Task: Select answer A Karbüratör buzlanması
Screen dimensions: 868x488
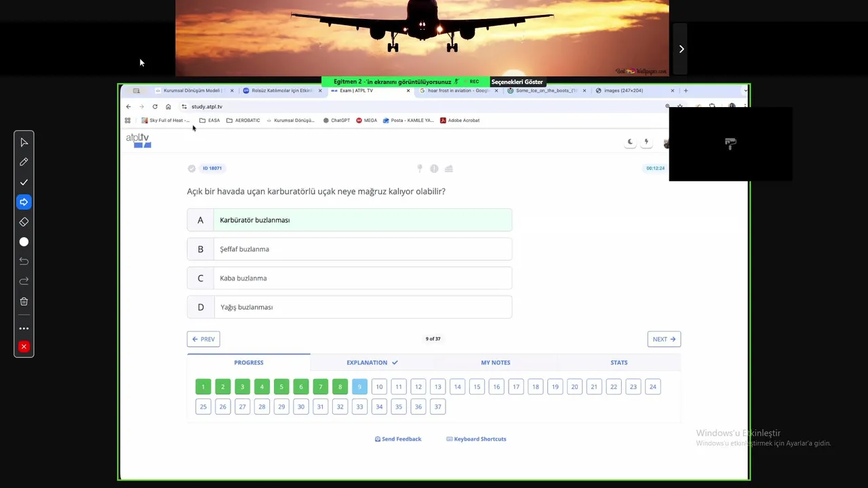Action: click(x=349, y=220)
